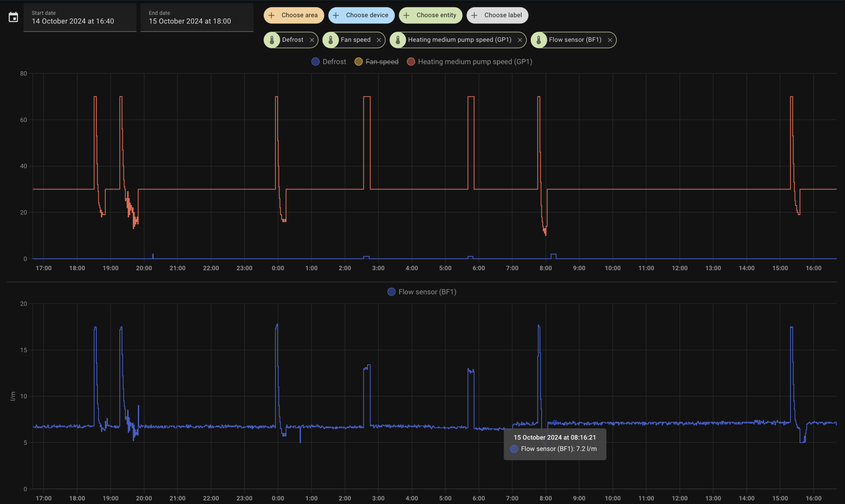Click thermometer icon on Fan speed chip
Image resolution: width=845 pixels, height=504 pixels.
click(x=331, y=40)
